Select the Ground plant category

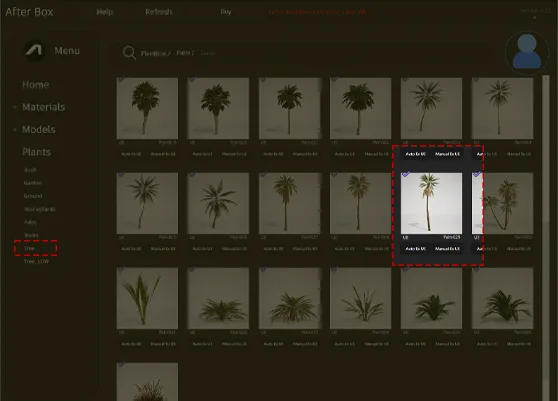(x=33, y=196)
